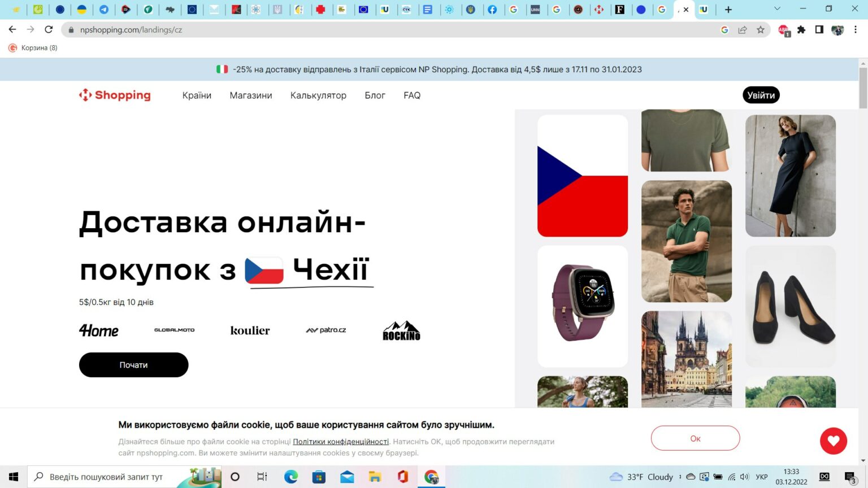Open the Політики конфіденційності link
The width and height of the screenshot is (868, 488).
pyautogui.click(x=341, y=442)
